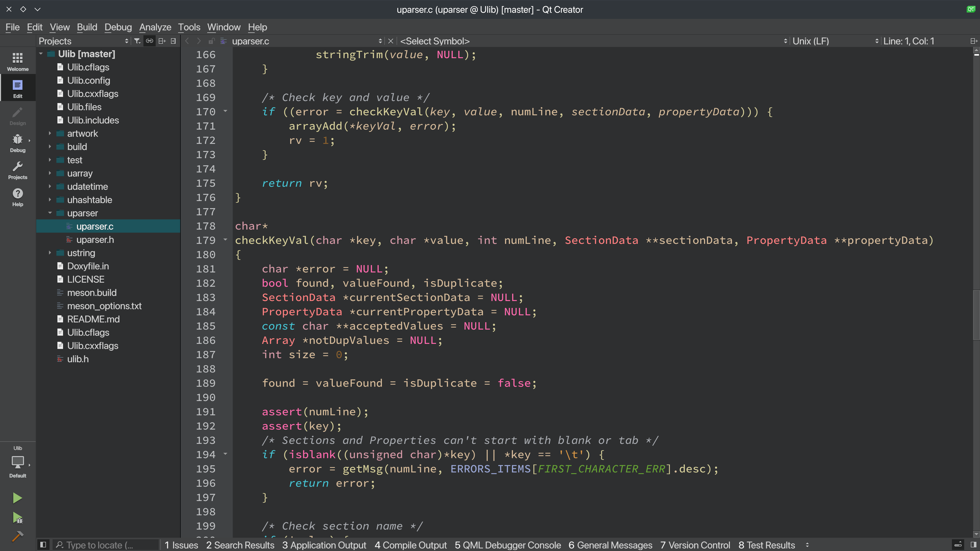Open the window menu chevron in title bar
The width and height of the screenshot is (980, 551).
[x=37, y=9]
